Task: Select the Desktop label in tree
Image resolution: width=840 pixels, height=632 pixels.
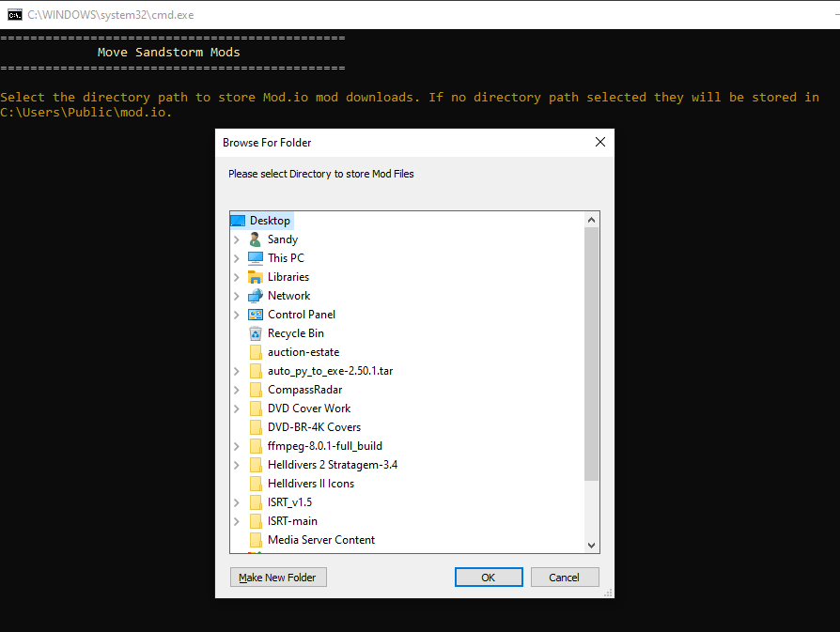Action: point(270,221)
